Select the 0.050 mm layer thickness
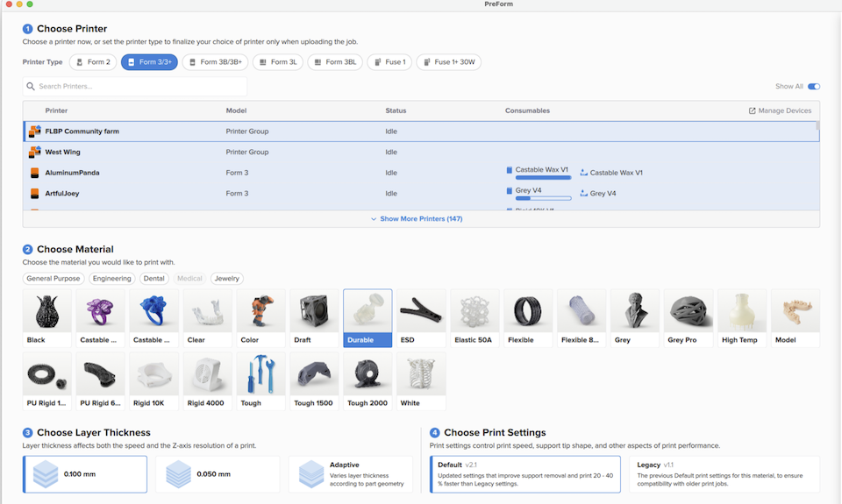 pos(218,474)
